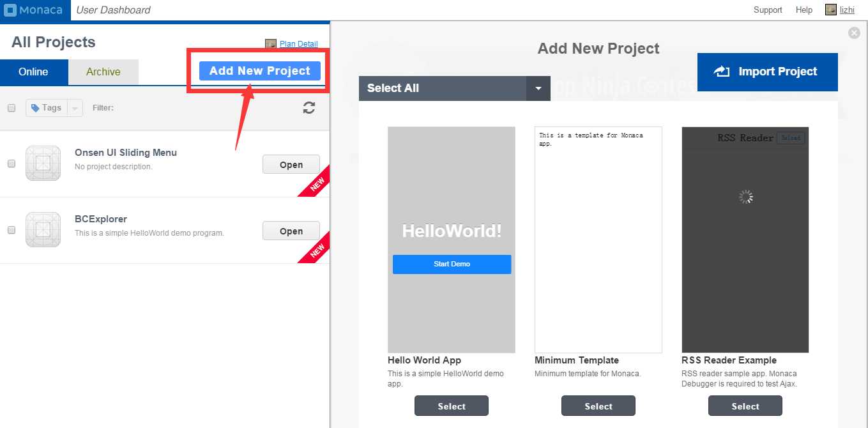Switch to the Archive tab
Viewport: 868px width, 428px height.
[103, 72]
